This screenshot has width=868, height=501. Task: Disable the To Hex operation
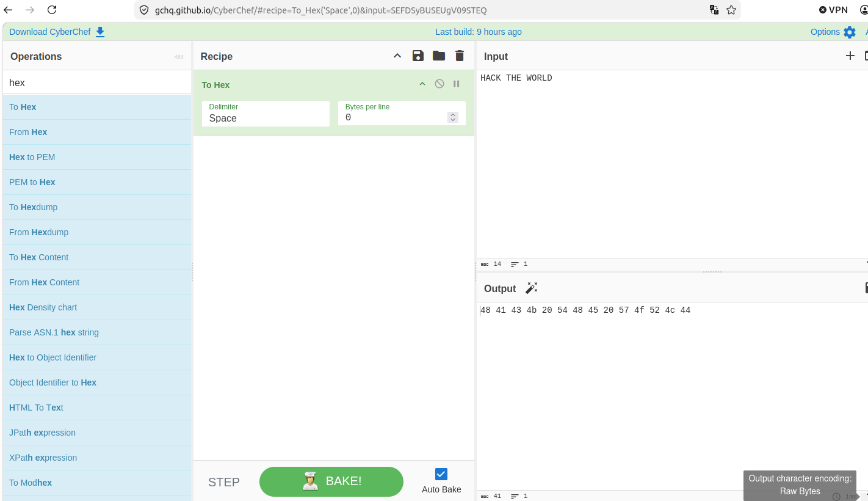439,84
